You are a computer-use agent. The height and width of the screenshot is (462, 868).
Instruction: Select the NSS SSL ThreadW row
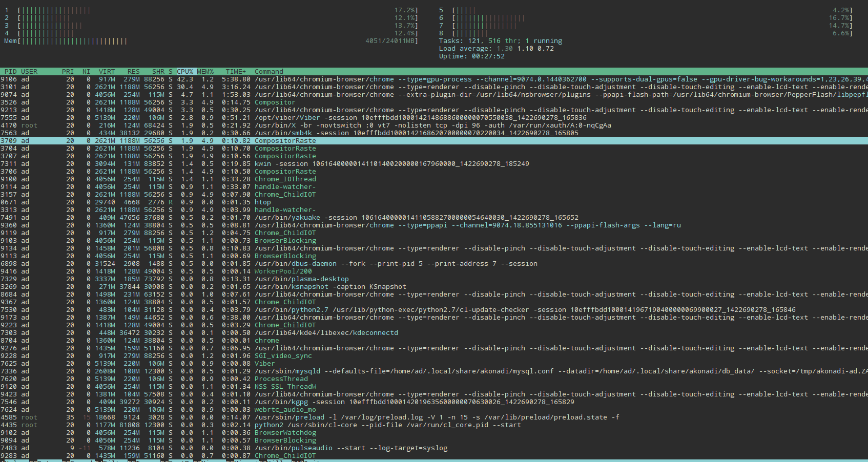[434, 387]
